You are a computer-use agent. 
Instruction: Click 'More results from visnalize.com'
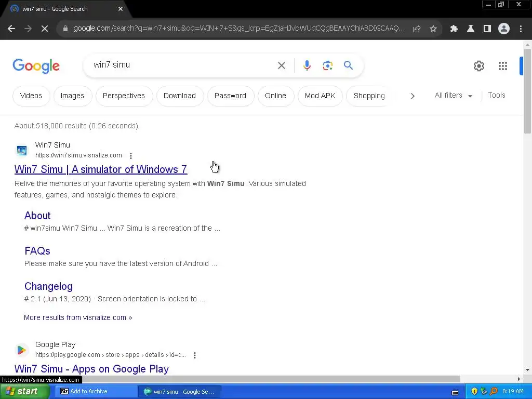tap(78, 317)
